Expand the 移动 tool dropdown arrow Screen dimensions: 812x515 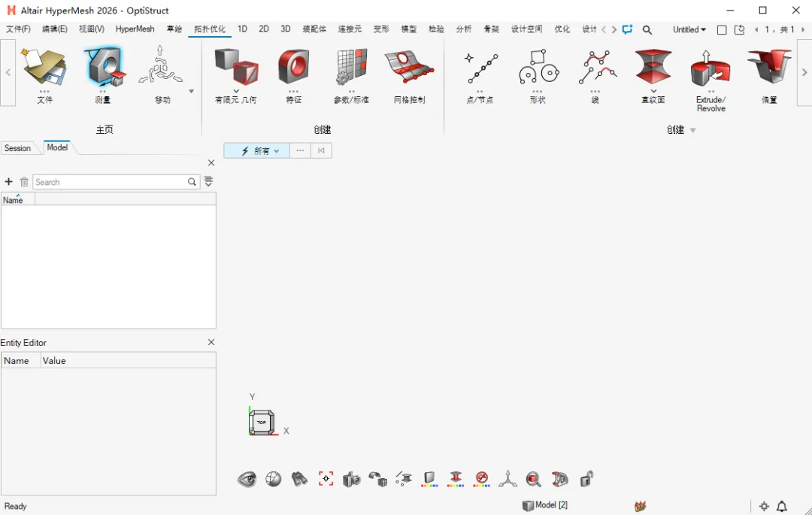[x=191, y=92]
